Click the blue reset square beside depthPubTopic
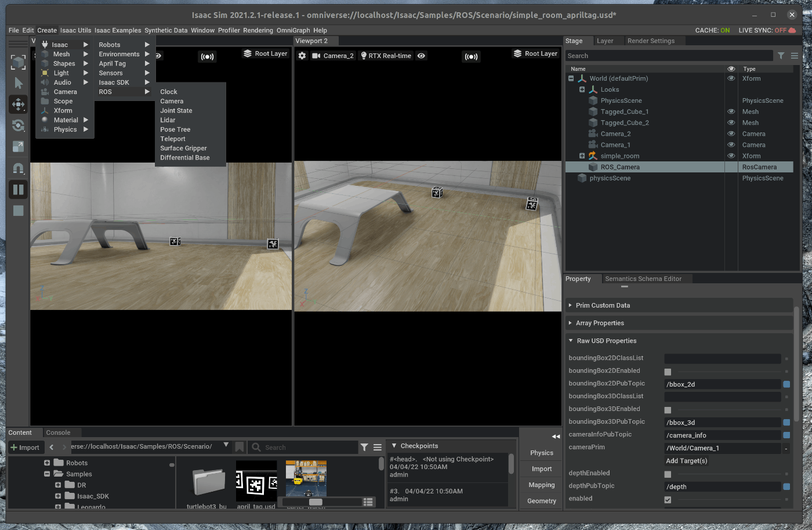The image size is (812, 530). pos(786,486)
